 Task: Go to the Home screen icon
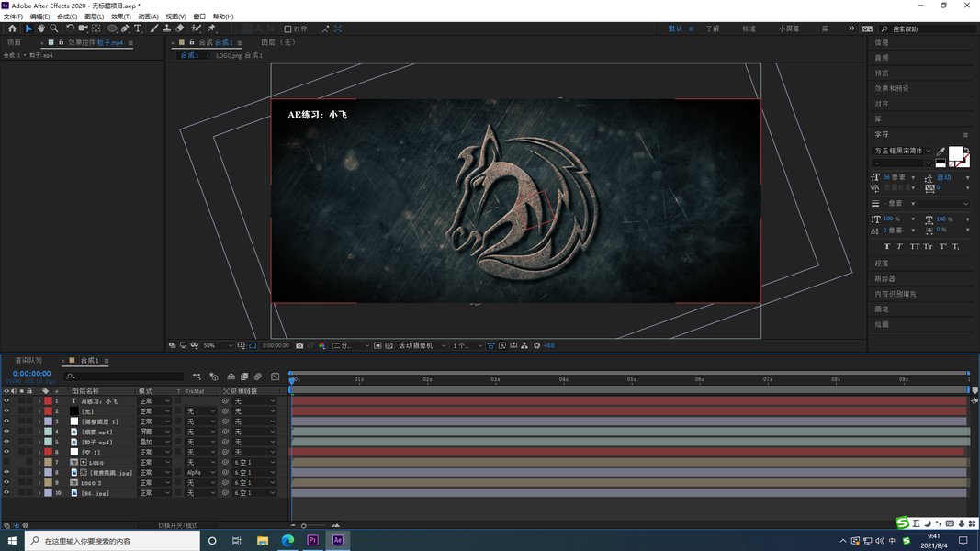[x=12, y=28]
